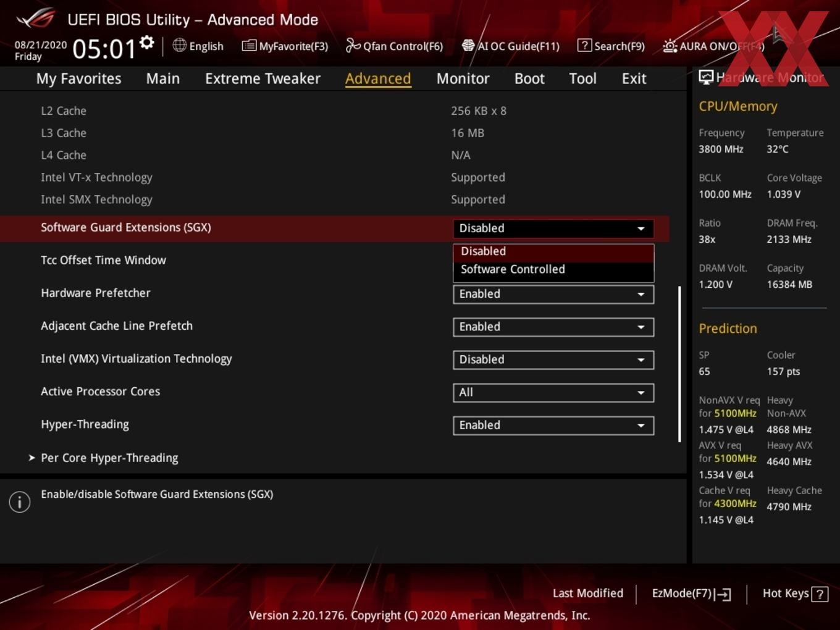Select Software Guard Extensions (SGX) label
This screenshot has width=840, height=630.
[126, 227]
